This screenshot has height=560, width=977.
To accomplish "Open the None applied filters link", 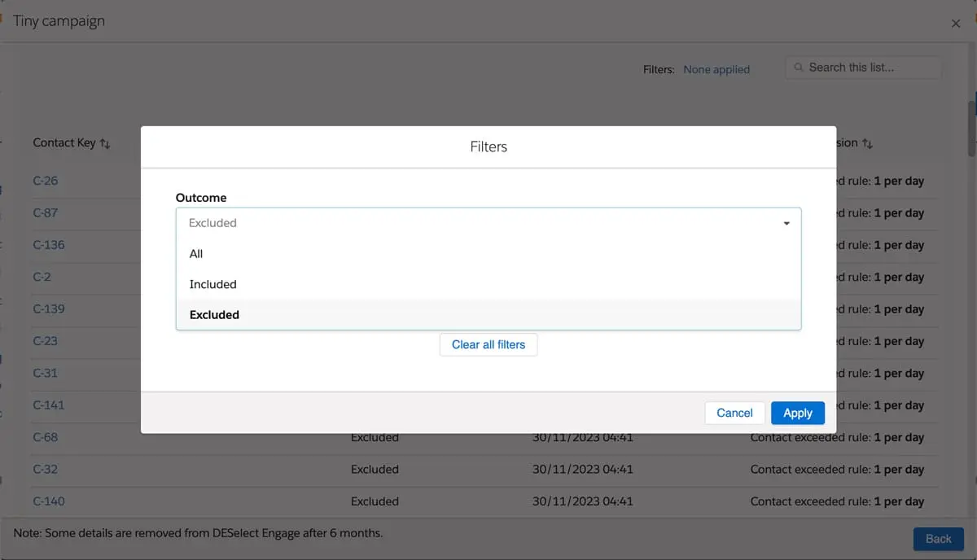I will pyautogui.click(x=716, y=69).
